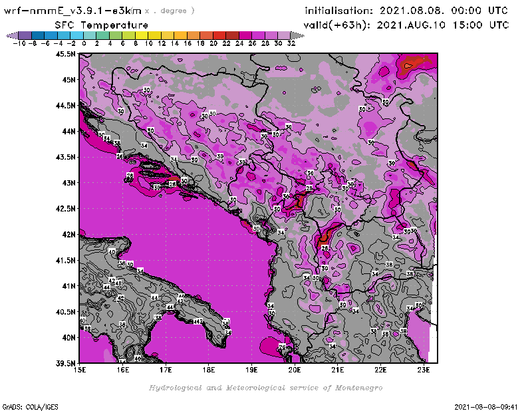Click the initialisation date '2021.08.08. 00:00 UTC'
This screenshot has width=532, height=411.
tap(444, 11)
